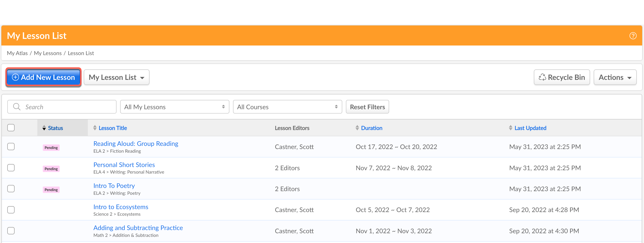
Task: Click into the Search field
Action: tap(68, 107)
